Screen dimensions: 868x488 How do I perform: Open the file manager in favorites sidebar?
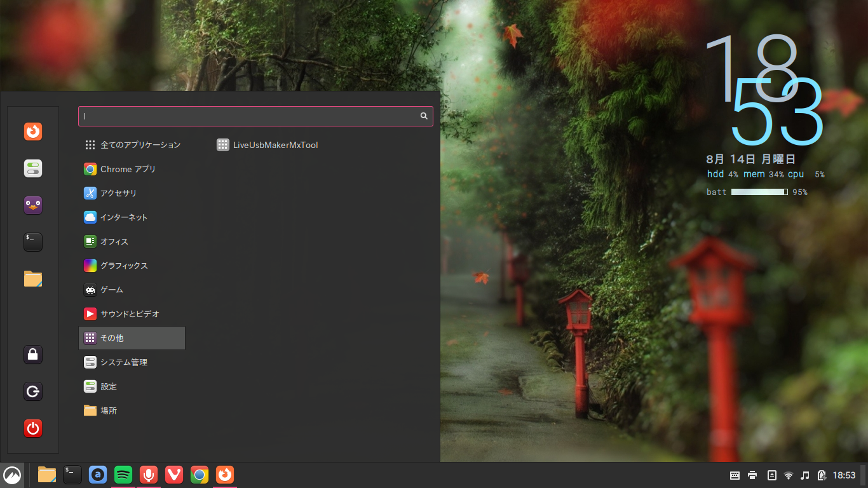coord(33,279)
